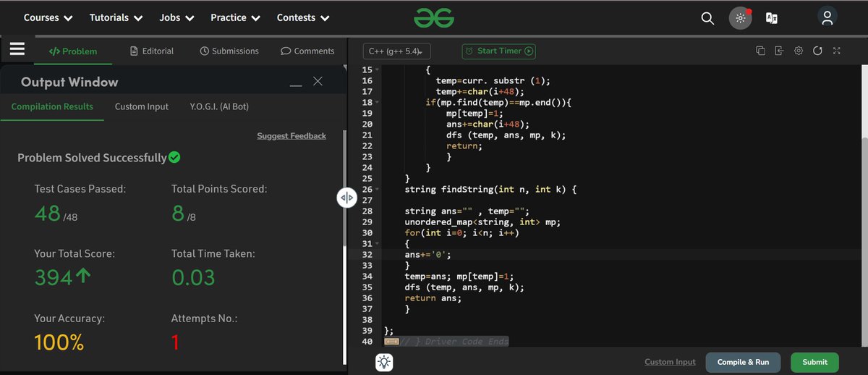
Task: Switch to the Problem tab
Action: [x=73, y=51]
